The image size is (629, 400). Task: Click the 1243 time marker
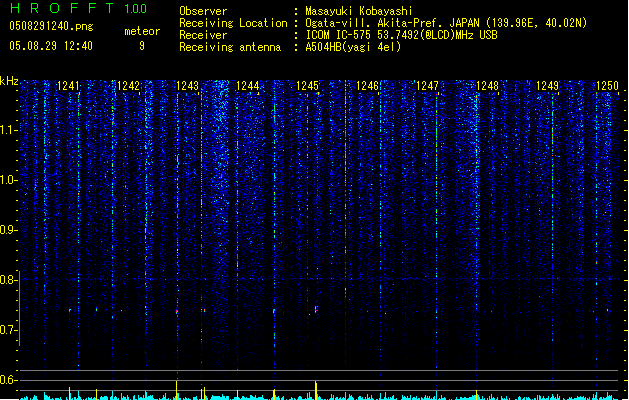(x=188, y=86)
